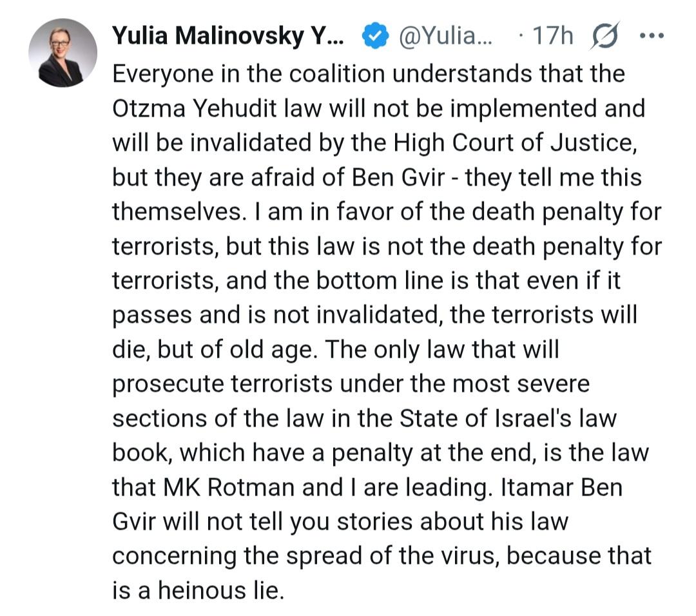Screen dimensions: 696x616
Task: Open Yulia Malinovsky's profile photo
Action: 63,52
